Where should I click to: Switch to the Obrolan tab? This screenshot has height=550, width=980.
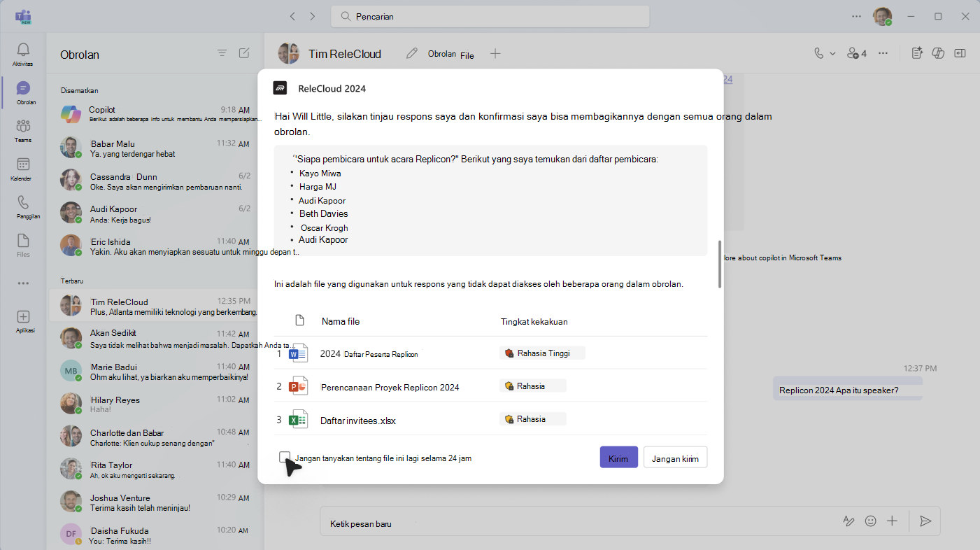pyautogui.click(x=442, y=53)
